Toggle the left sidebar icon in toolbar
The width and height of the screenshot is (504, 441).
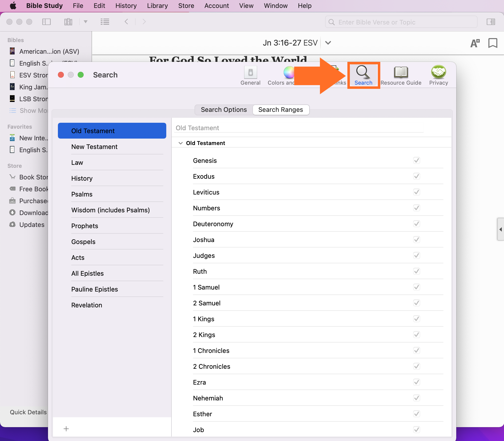pos(47,22)
